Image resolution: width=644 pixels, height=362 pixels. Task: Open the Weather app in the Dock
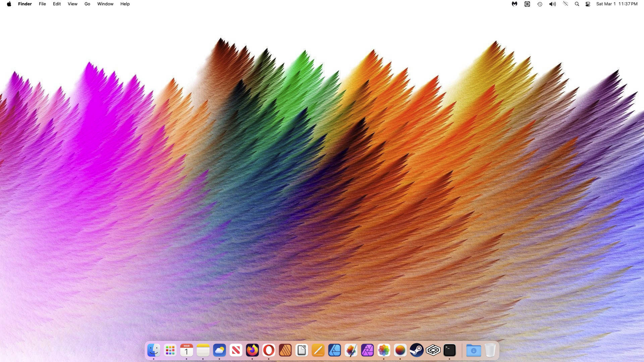(219, 351)
